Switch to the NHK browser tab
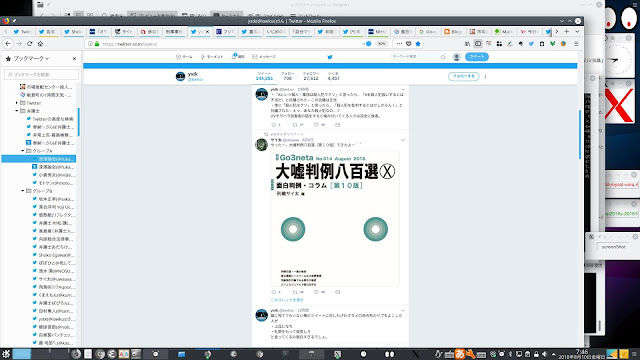Screen dimensions: 640x360 tap(377, 31)
